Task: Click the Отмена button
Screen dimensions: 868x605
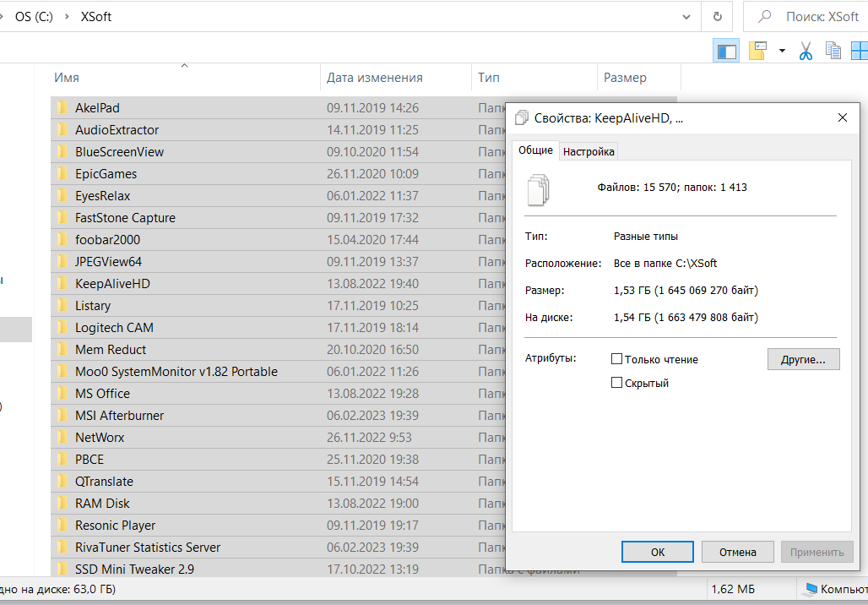Action: (737, 552)
